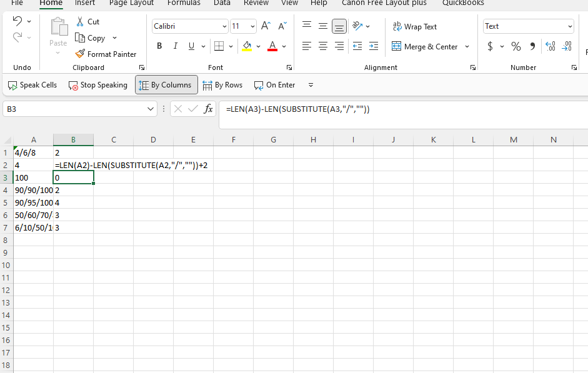The width and height of the screenshot is (588, 373).
Task: Toggle By Columns speaking mode
Action: (166, 85)
